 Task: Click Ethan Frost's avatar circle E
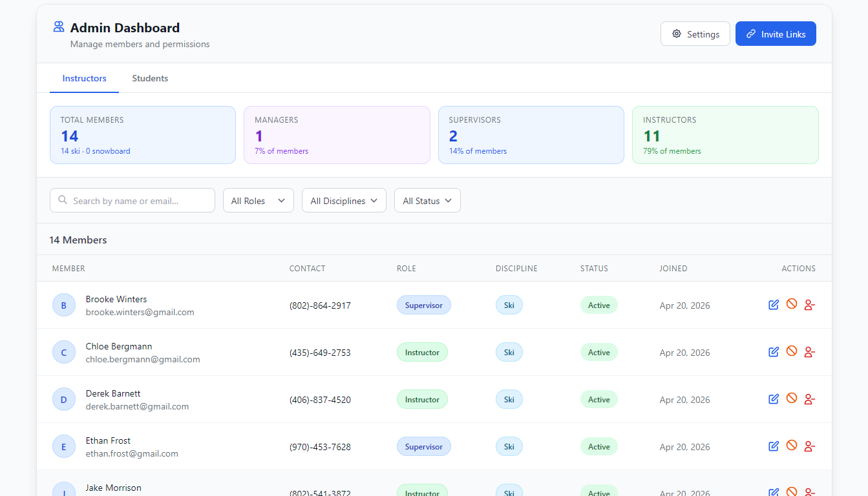[64, 446]
